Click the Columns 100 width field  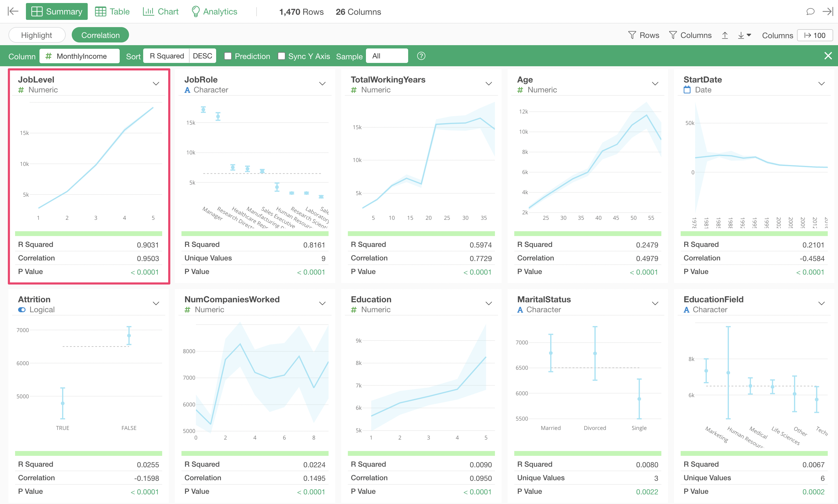click(x=814, y=35)
